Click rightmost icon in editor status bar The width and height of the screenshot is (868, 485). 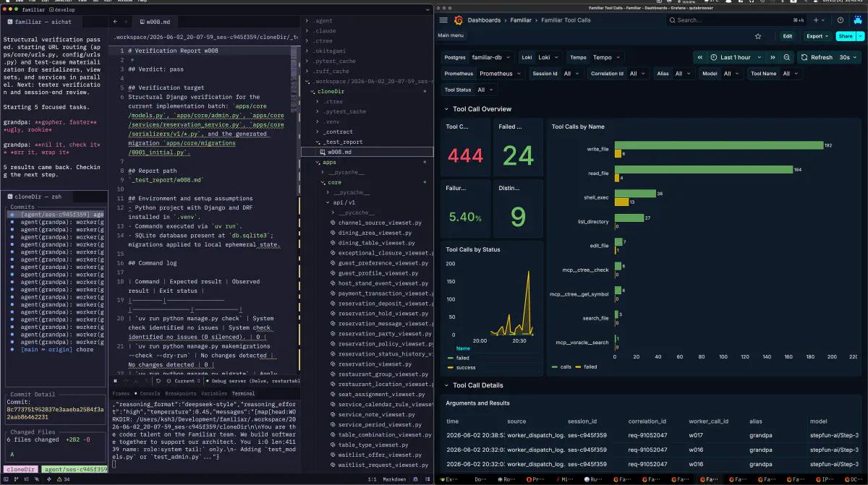coord(427,479)
